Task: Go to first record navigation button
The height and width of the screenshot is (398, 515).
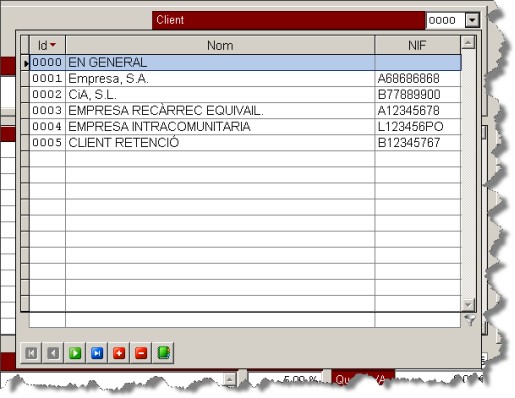Action: click(31, 353)
